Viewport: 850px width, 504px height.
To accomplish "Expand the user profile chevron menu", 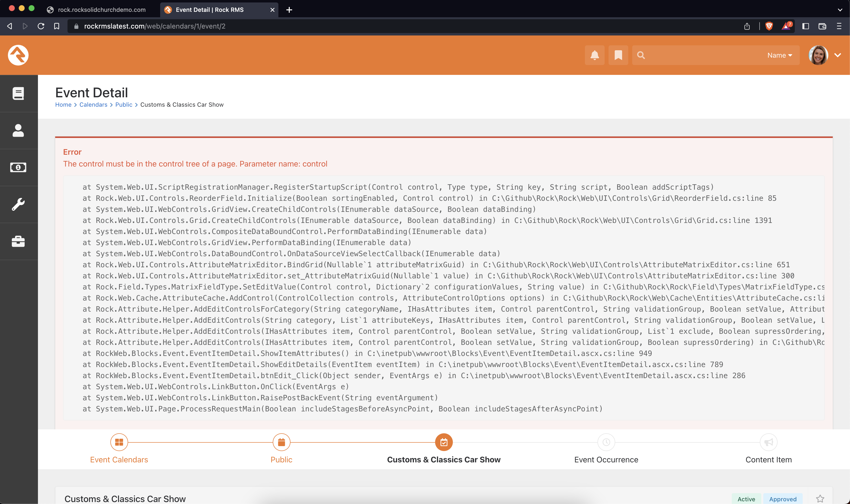I will [x=838, y=55].
